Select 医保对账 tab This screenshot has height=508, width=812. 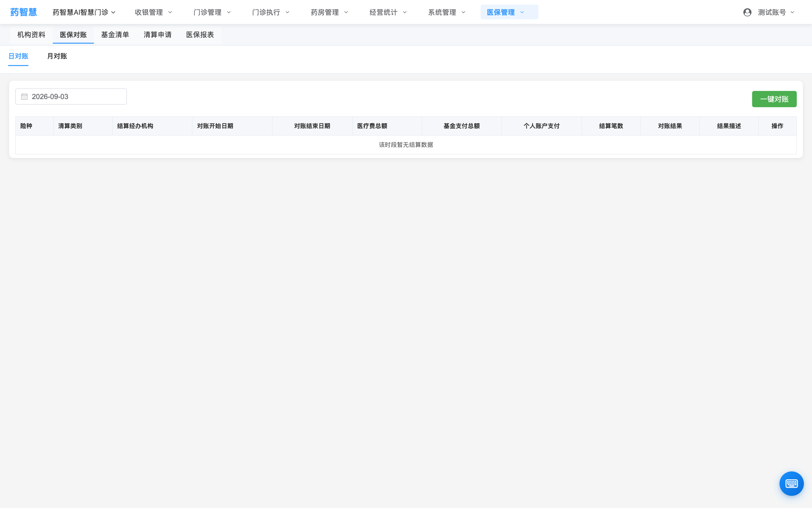[73, 35]
